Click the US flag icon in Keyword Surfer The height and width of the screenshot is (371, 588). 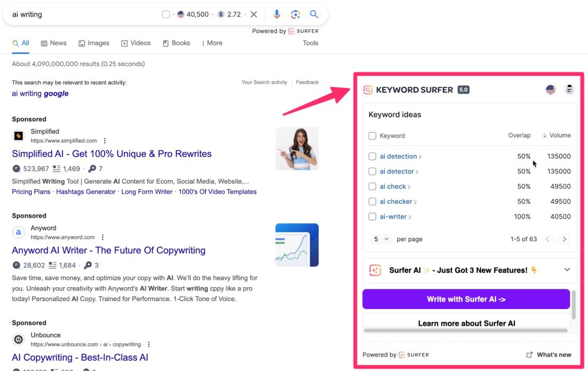click(x=551, y=90)
